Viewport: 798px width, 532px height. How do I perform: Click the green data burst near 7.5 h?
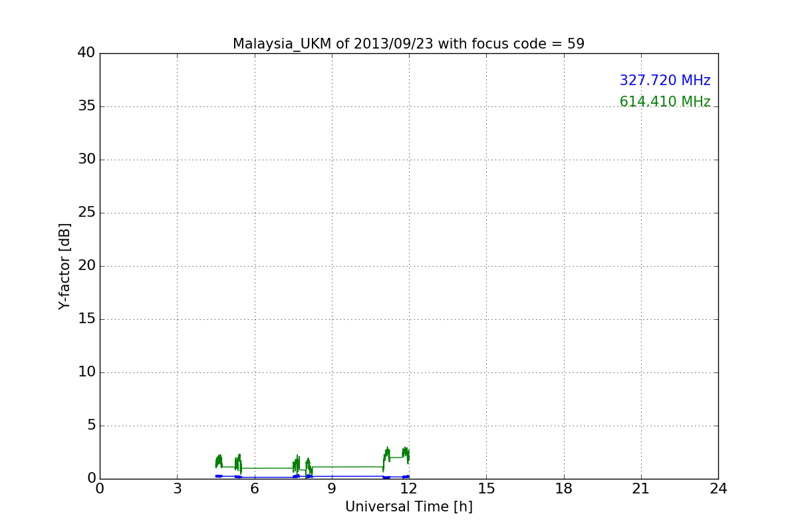297,464
